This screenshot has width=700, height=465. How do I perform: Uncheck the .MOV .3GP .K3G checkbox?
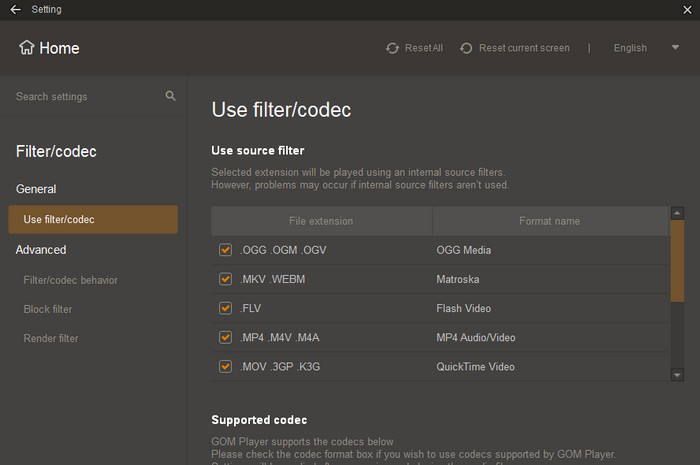tap(225, 366)
